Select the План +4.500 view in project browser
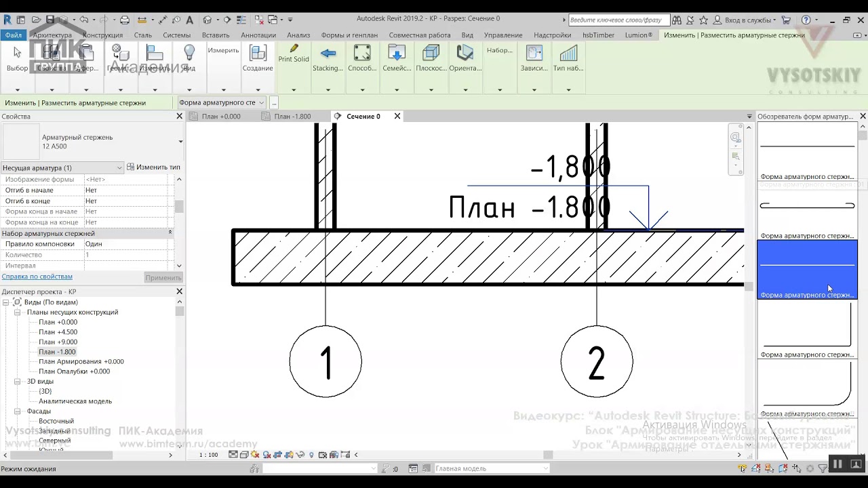This screenshot has height=488, width=868. pos(58,332)
